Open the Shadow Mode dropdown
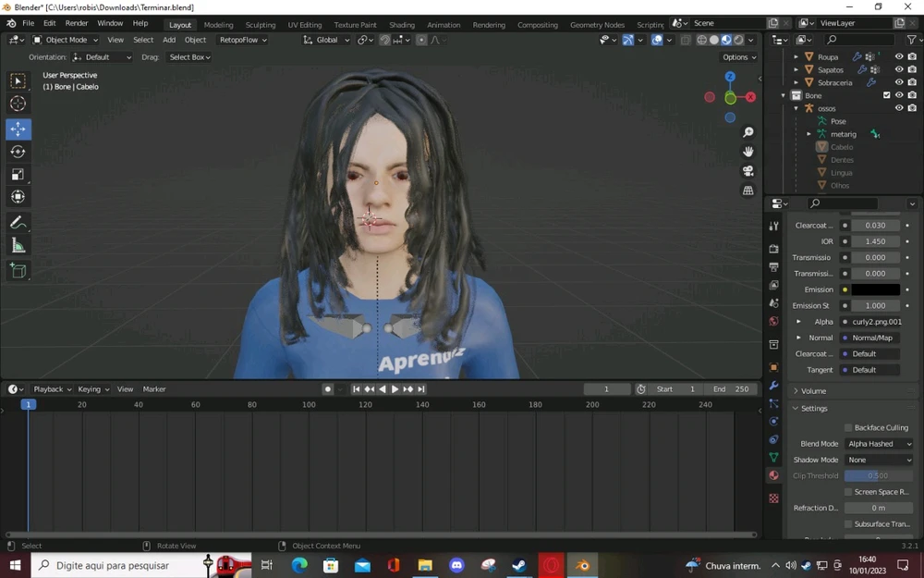Image resolution: width=924 pixels, height=578 pixels. (x=879, y=460)
